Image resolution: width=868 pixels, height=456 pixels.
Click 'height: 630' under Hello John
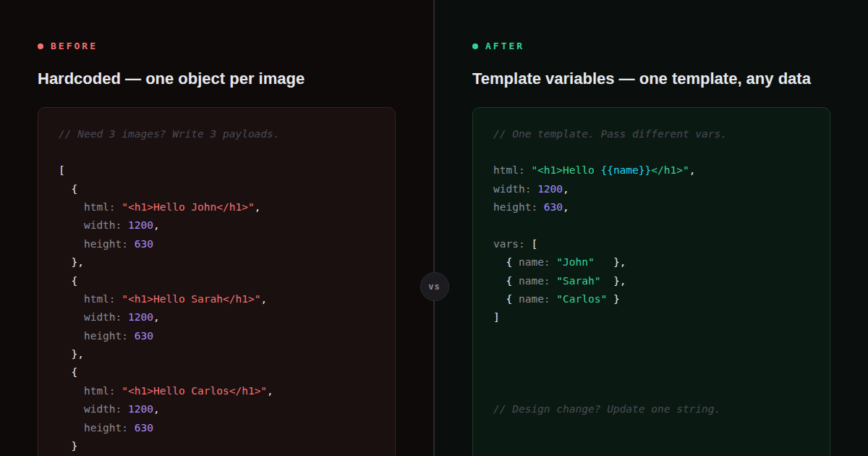tap(119, 244)
